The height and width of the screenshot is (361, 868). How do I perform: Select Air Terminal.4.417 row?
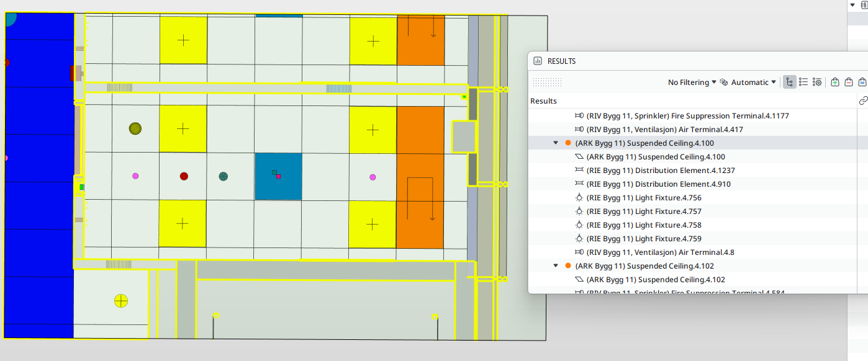tap(692, 130)
